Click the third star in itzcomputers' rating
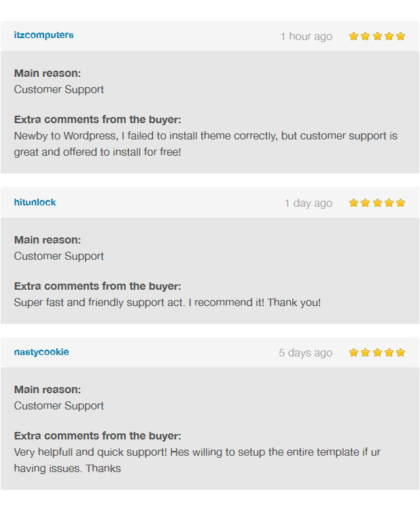Image resolution: width=420 pixels, height=517 pixels. tap(377, 36)
